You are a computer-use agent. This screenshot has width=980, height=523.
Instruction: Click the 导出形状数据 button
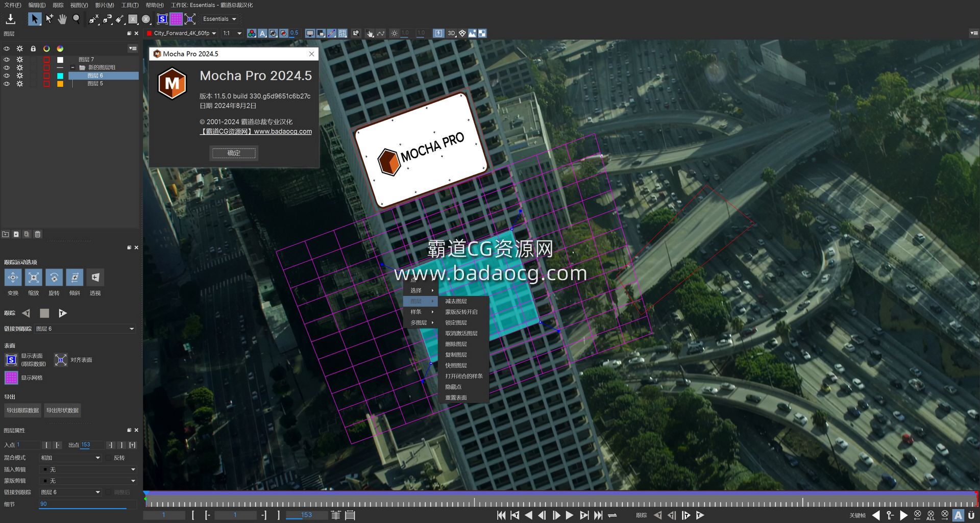(62, 411)
